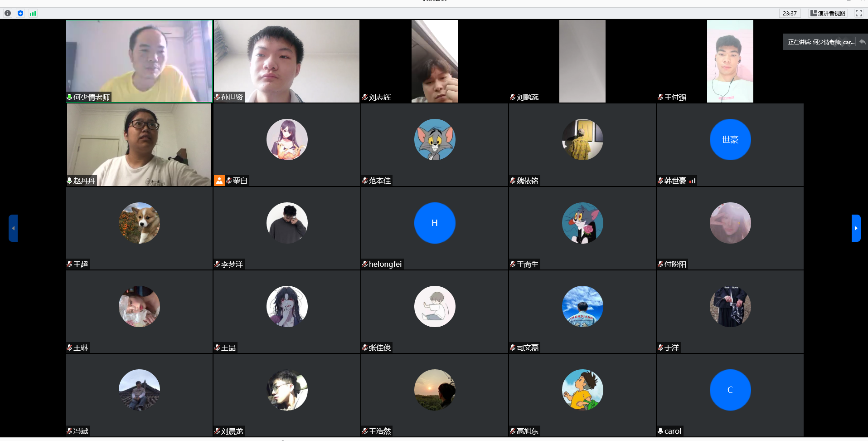Check the green network signal icon
This screenshot has width=868, height=441.
tap(33, 13)
